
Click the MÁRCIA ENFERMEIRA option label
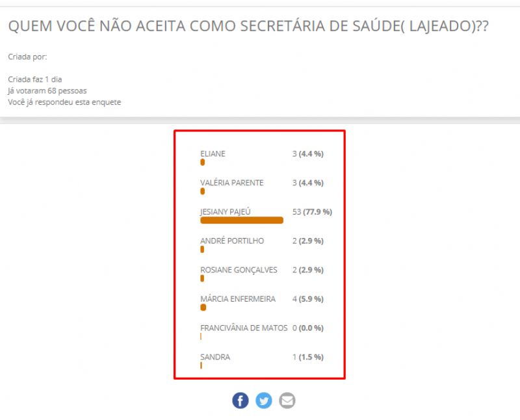(238, 299)
